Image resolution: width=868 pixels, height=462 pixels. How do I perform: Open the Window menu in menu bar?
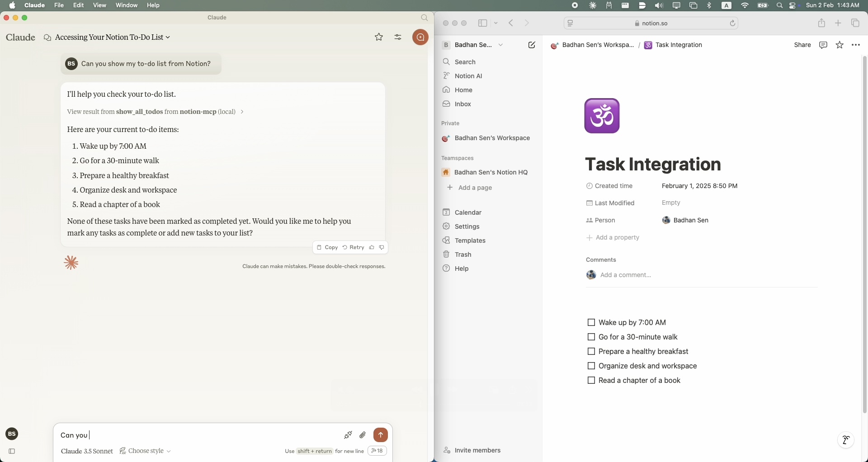(x=126, y=5)
